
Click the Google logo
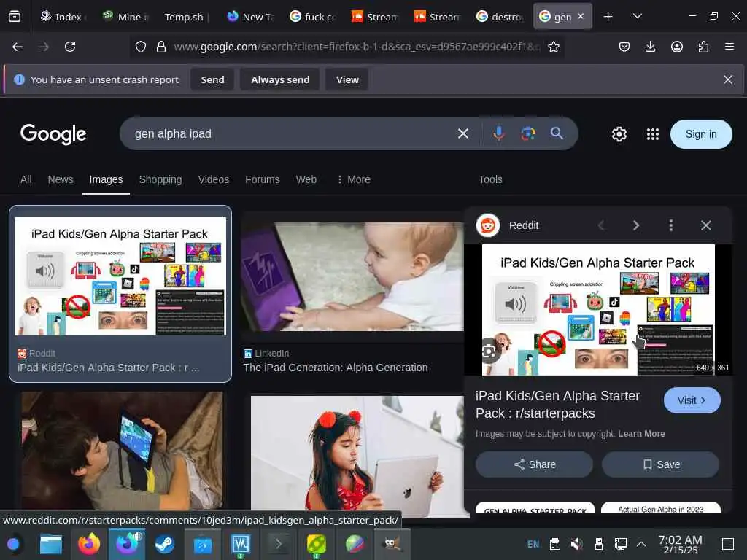point(53,134)
